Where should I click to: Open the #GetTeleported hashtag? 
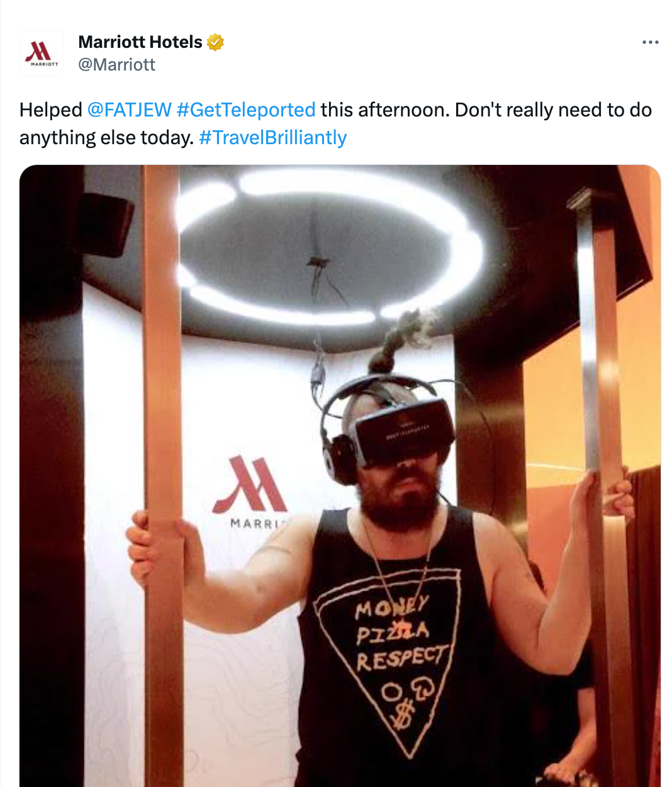(x=246, y=110)
